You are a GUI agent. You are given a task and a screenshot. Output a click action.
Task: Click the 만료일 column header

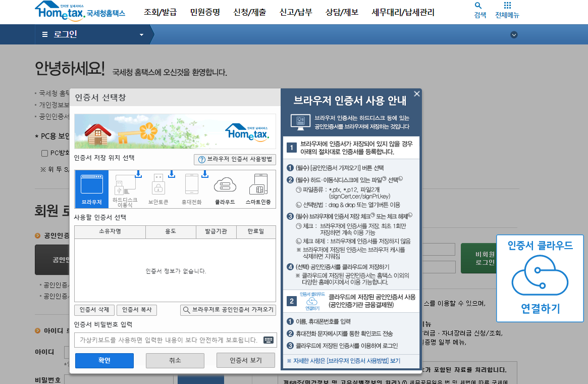pyautogui.click(x=256, y=231)
